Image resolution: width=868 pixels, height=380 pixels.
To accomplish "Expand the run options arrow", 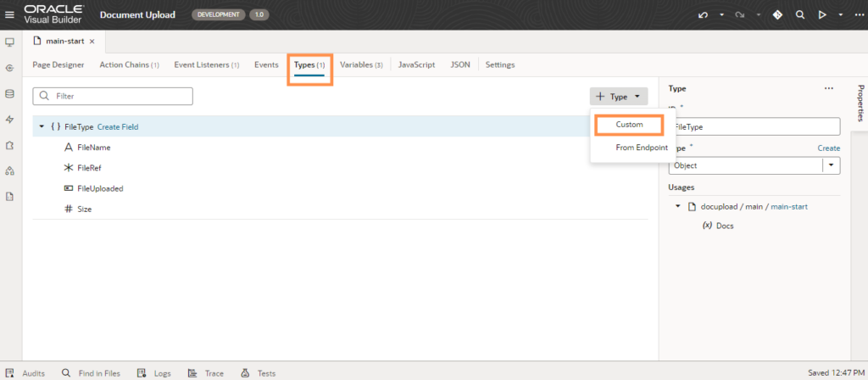I will [x=841, y=15].
